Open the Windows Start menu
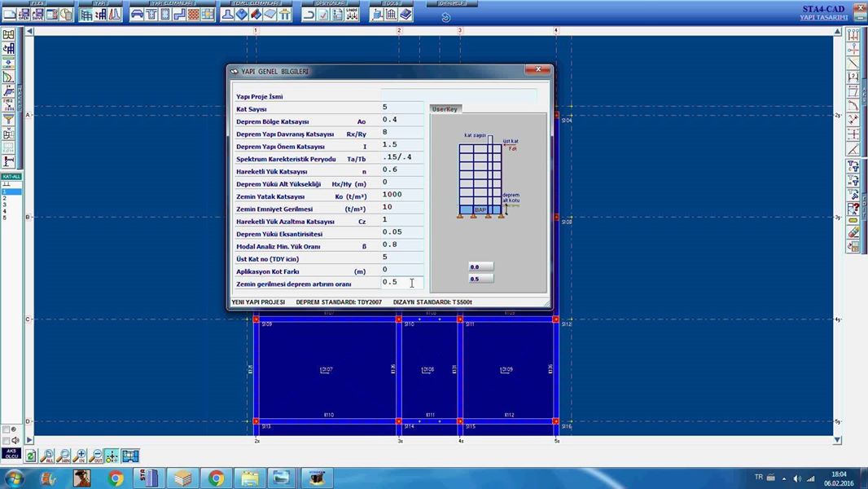This screenshot has height=489, width=868. tap(14, 478)
